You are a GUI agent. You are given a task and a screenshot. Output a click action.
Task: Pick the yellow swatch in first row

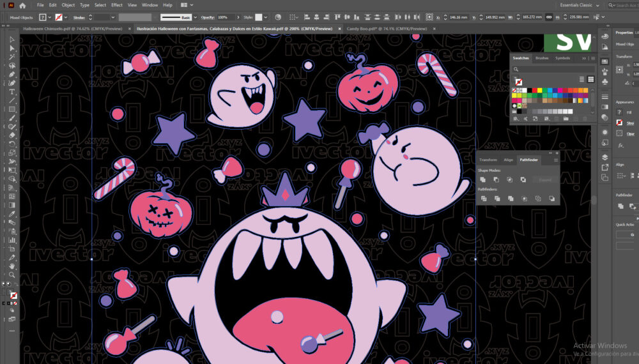tap(539, 91)
